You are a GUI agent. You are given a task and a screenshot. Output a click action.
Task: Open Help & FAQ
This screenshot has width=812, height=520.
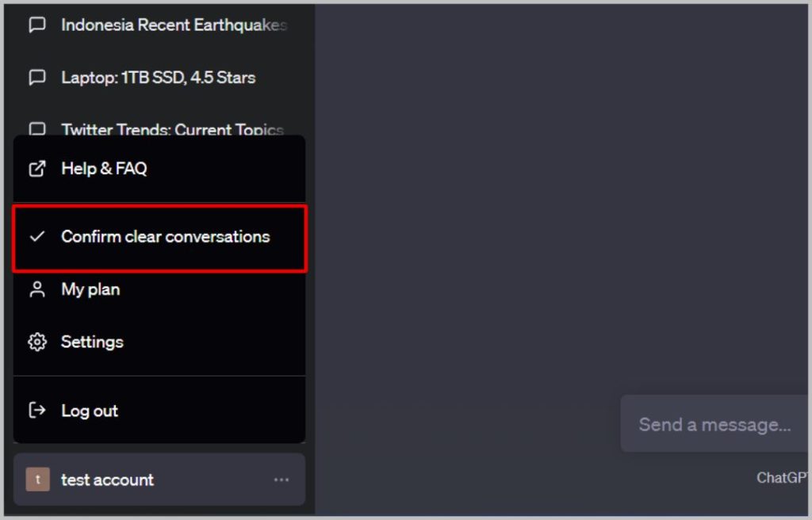coord(159,168)
